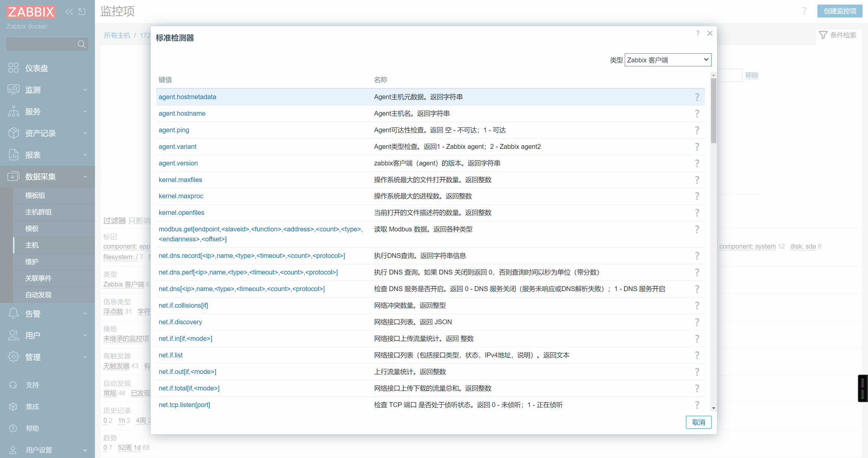Image resolution: width=868 pixels, height=458 pixels.
Task: Expand the 告警 menu section
Action: point(47,314)
